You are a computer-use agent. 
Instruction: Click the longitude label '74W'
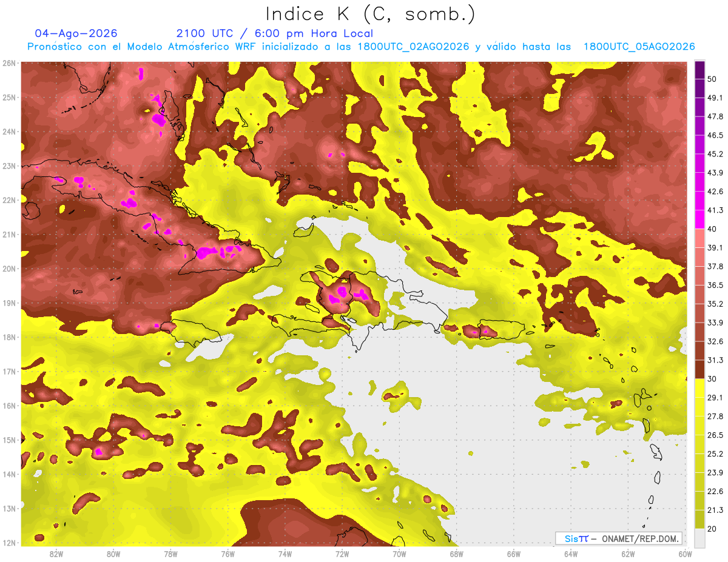coord(285,554)
